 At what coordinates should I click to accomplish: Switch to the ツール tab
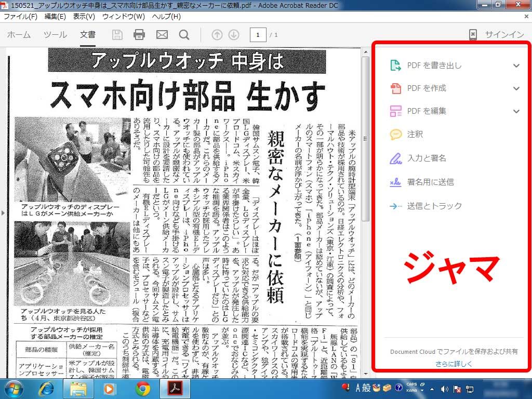pyautogui.click(x=55, y=35)
